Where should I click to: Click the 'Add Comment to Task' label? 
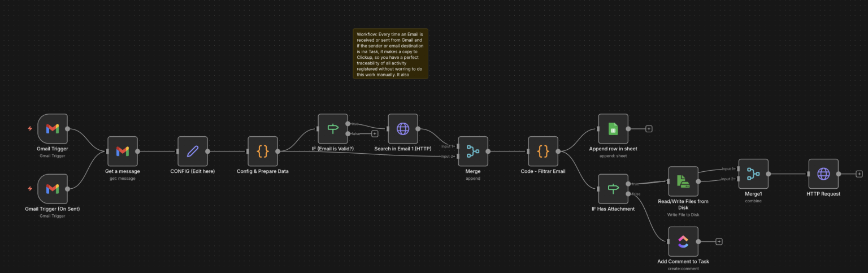pos(683,262)
